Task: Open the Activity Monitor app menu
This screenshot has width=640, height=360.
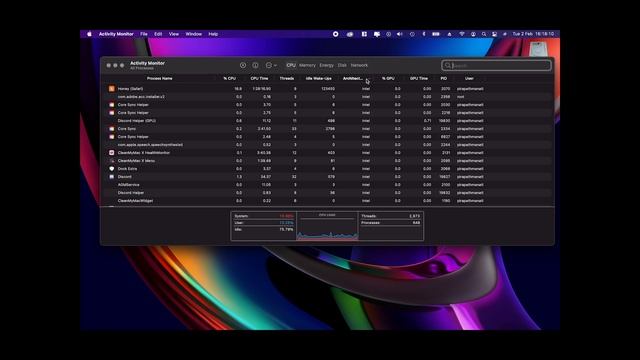Action: (116, 34)
